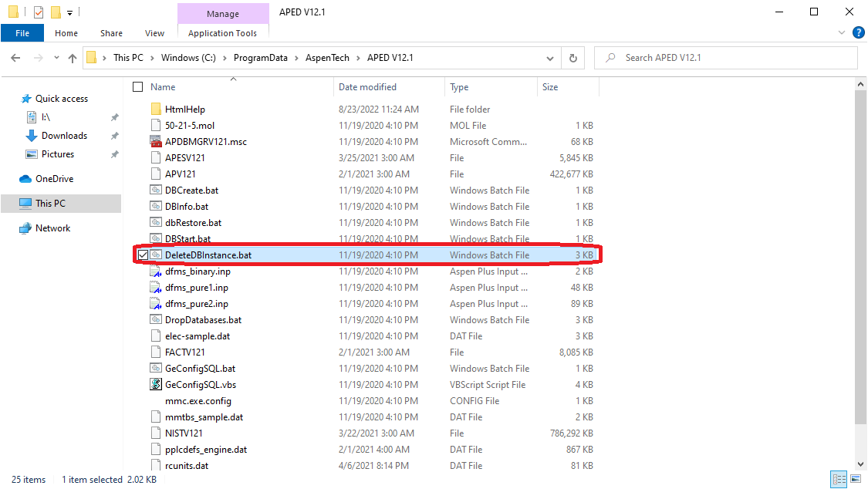Open the Share ribbon tab
868x489 pixels.
(x=111, y=33)
